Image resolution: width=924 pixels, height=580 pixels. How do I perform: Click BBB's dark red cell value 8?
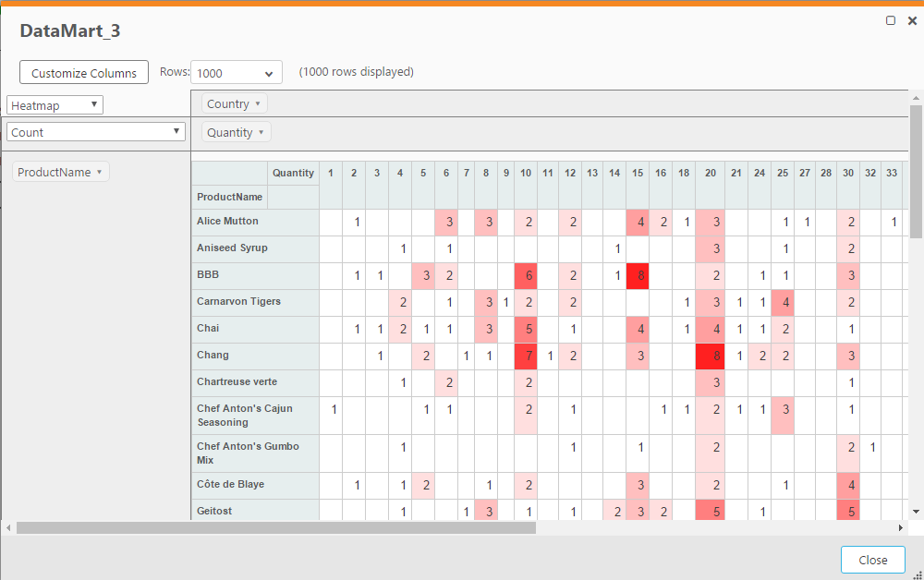click(x=638, y=275)
